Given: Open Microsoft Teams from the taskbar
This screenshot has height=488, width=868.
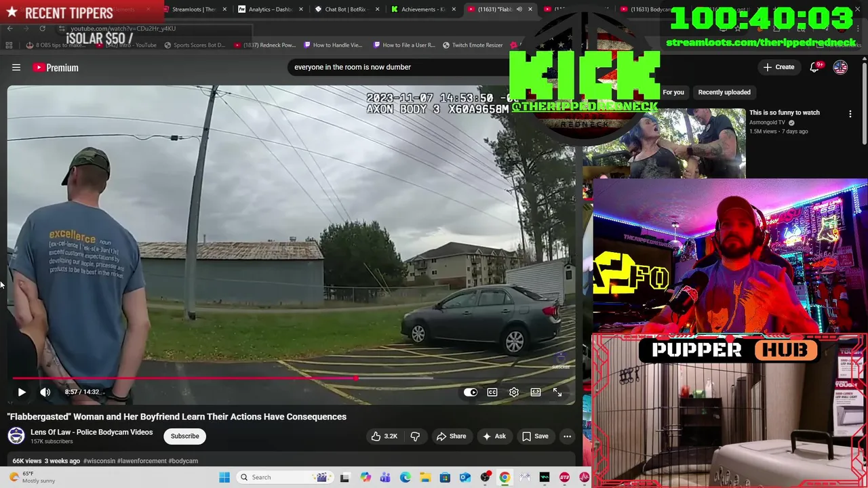Looking at the screenshot, I should [385, 477].
